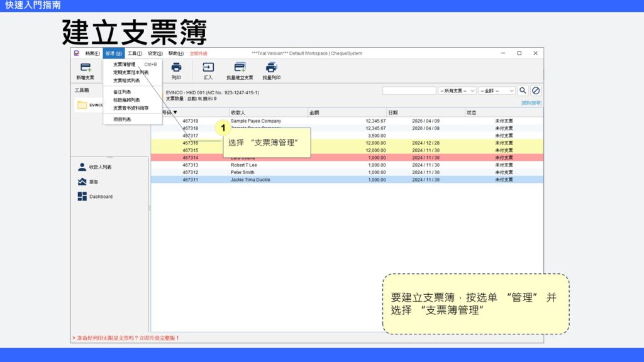Click the 批量列印 printer icon

click(x=272, y=67)
